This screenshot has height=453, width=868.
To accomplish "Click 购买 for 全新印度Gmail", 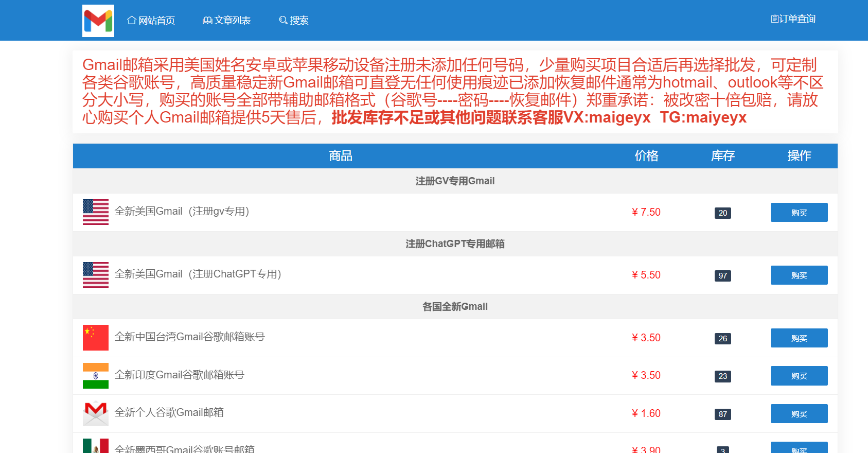I will 799,376.
